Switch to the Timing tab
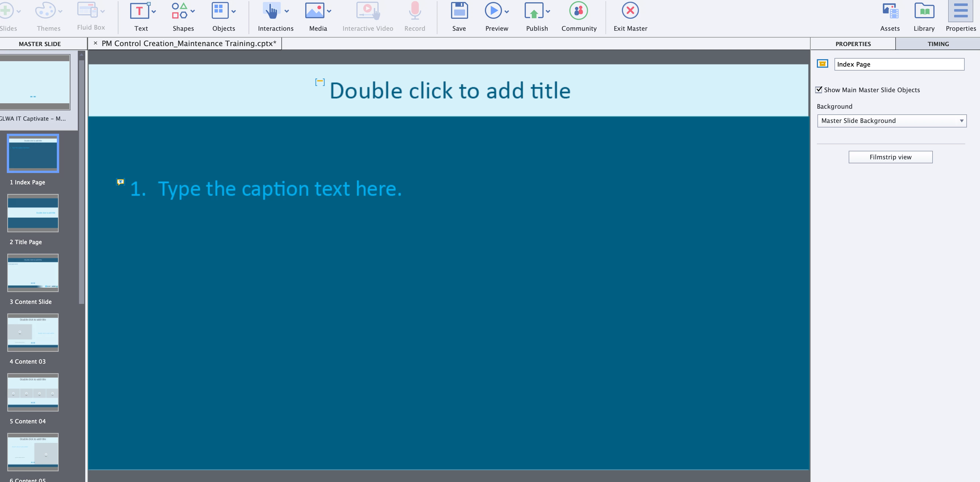Screen dimensions: 980x482 coord(938,44)
